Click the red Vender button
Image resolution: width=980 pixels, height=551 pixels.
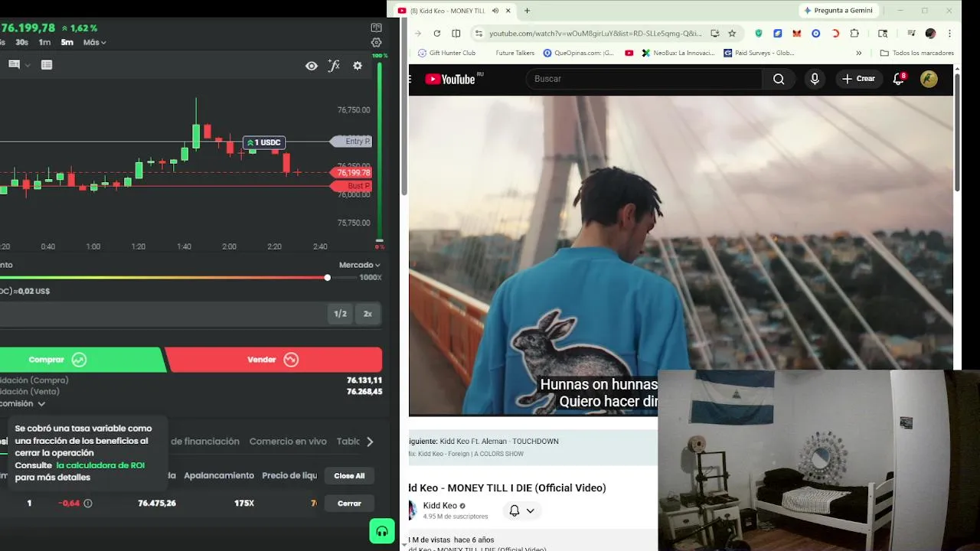pos(273,360)
